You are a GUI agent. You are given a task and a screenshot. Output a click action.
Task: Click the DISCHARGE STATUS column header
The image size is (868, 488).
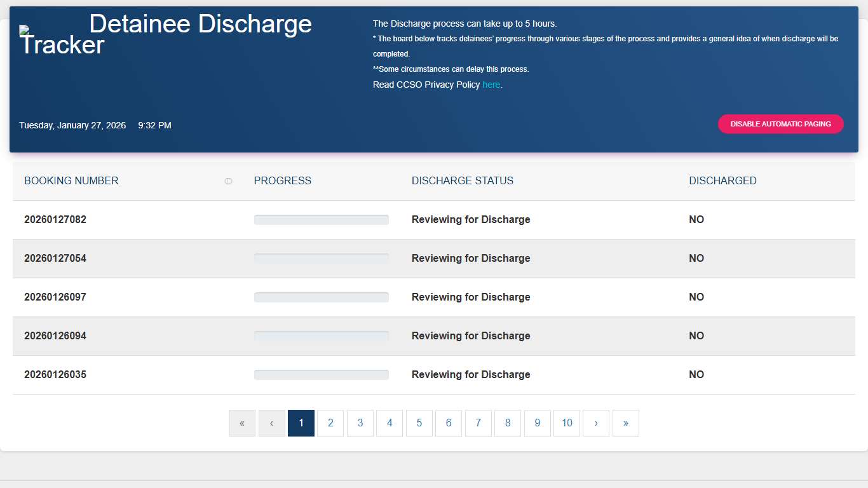click(462, 180)
